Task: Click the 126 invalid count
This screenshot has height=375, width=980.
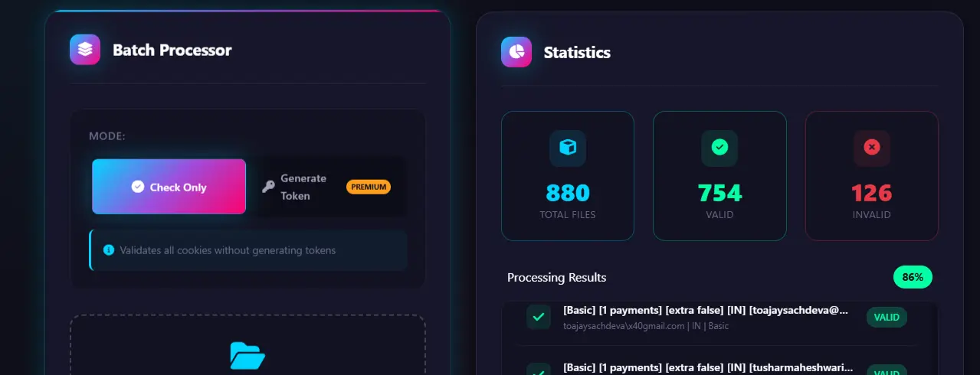Action: coord(872,192)
